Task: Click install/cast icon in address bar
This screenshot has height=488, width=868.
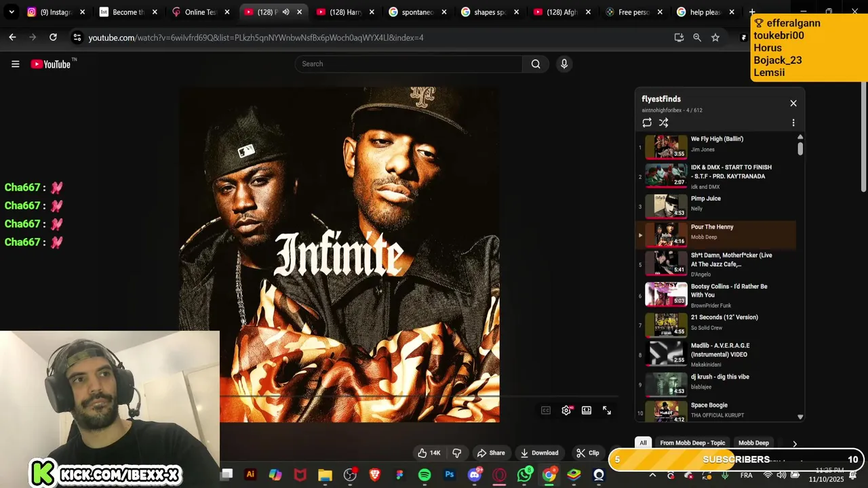Action: tap(679, 38)
